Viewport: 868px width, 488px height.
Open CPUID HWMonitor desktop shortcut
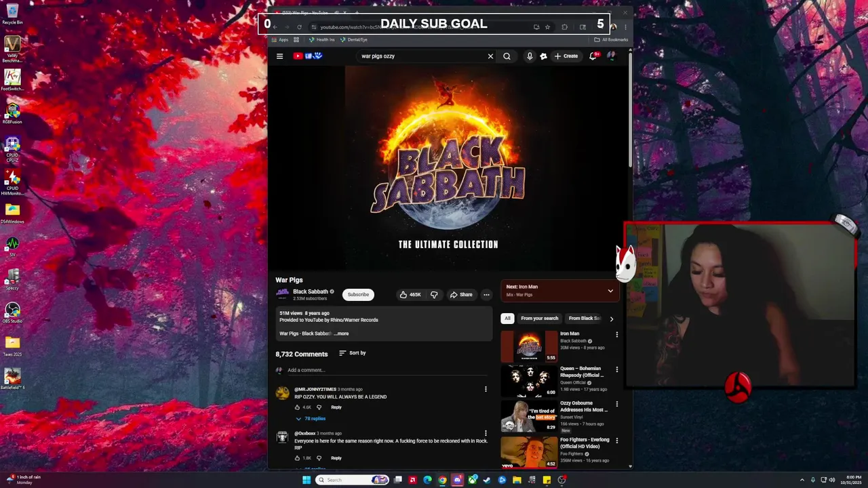(12, 182)
